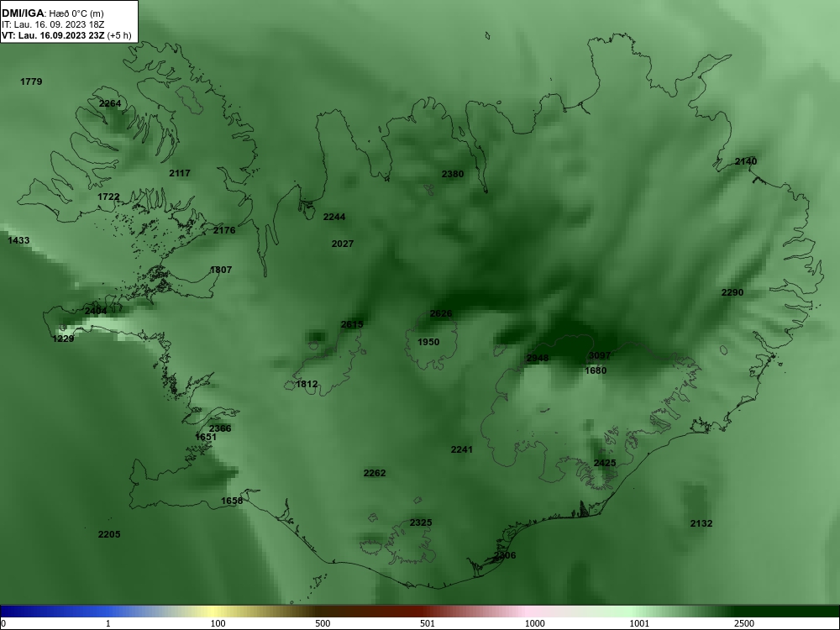840x630 pixels.
Task: Select the 2306 value on the south coast
Action: [x=505, y=555]
